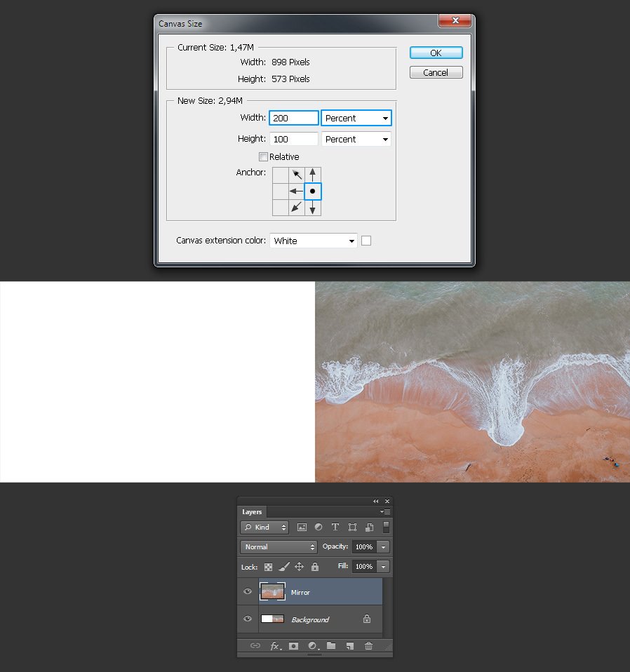Lock layer position
The image size is (630, 672).
click(299, 567)
